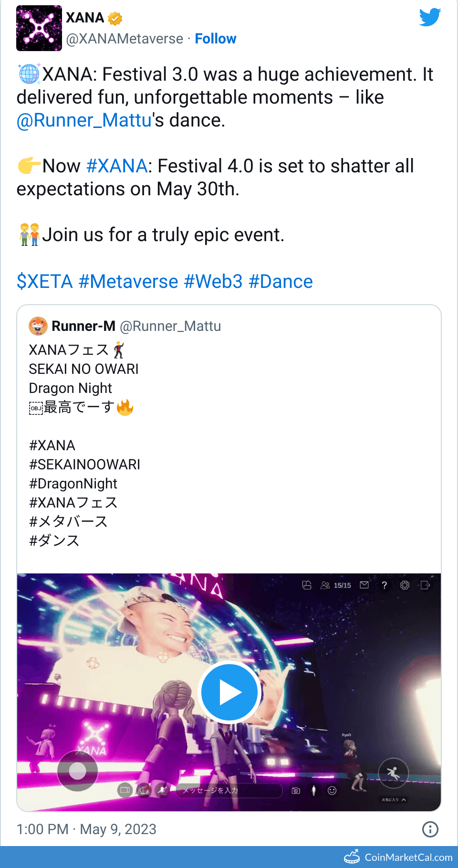Click the message input field

(229, 791)
